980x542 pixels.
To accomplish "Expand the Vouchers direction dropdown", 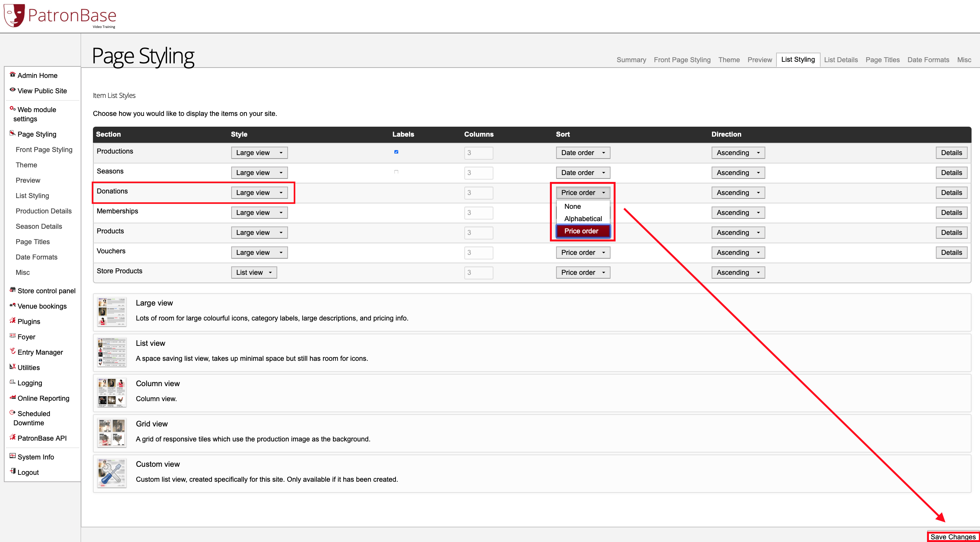I will click(x=738, y=253).
